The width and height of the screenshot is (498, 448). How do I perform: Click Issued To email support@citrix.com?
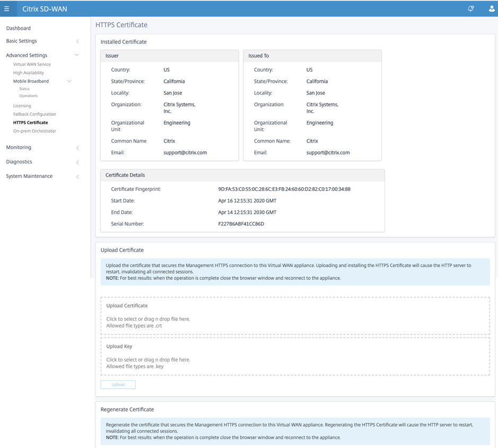tap(328, 153)
